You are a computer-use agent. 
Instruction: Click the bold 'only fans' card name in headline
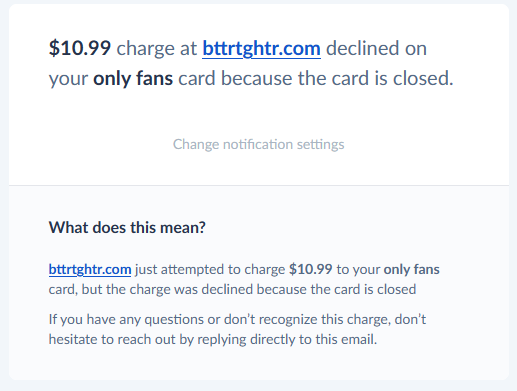(133, 79)
